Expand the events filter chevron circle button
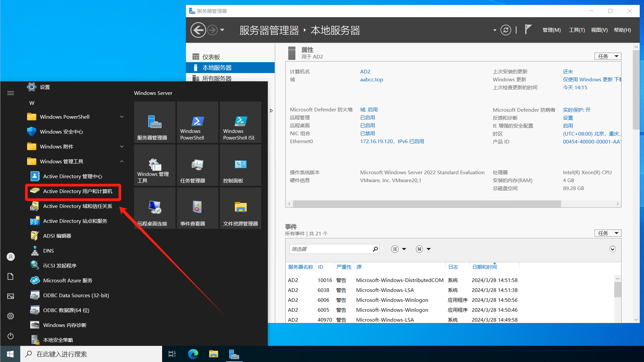 pyautogui.click(x=612, y=249)
